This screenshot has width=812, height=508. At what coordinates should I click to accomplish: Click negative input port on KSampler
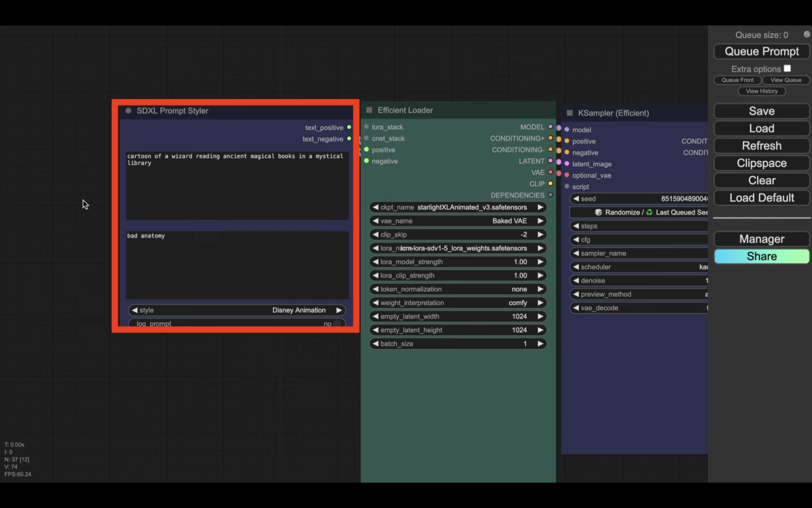point(567,152)
